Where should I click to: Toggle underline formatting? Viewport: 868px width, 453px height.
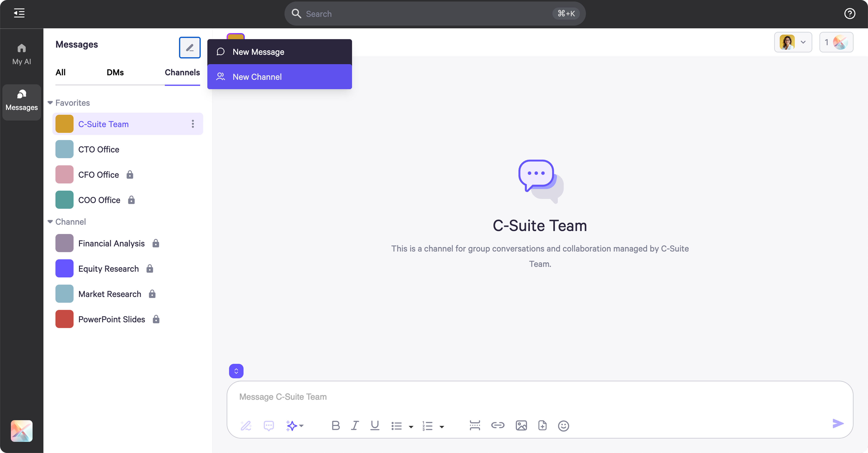[x=375, y=425]
